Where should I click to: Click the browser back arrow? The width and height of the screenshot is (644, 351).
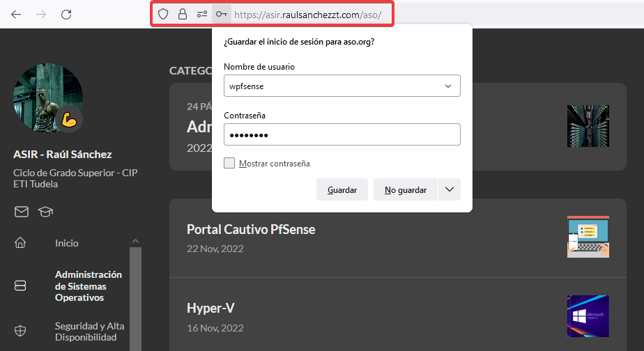coord(16,14)
